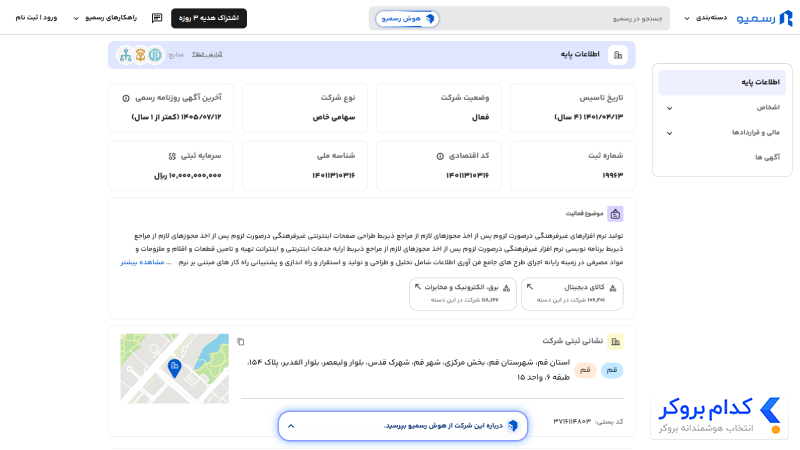
Task: Select the تاریخ تاسیس value ۱۴۰۱/۰۴/۱۳
Action: pos(589,117)
